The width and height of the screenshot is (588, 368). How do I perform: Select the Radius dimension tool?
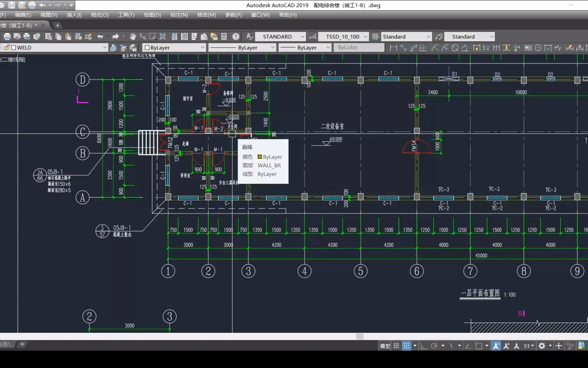pyautogui.click(x=435, y=48)
